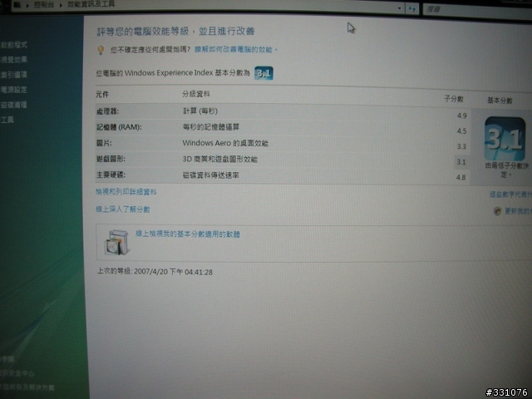Click the 上次的等級 date text
The height and width of the screenshot is (399, 532).
[155, 272]
